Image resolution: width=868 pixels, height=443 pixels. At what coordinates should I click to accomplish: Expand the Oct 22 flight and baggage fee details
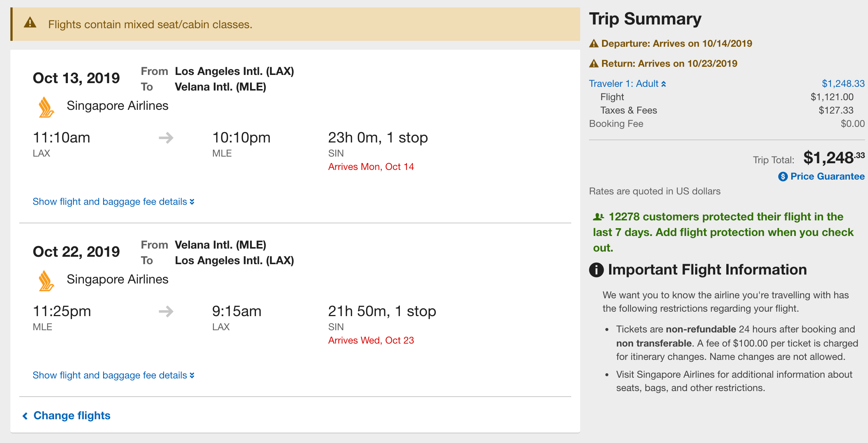113,375
